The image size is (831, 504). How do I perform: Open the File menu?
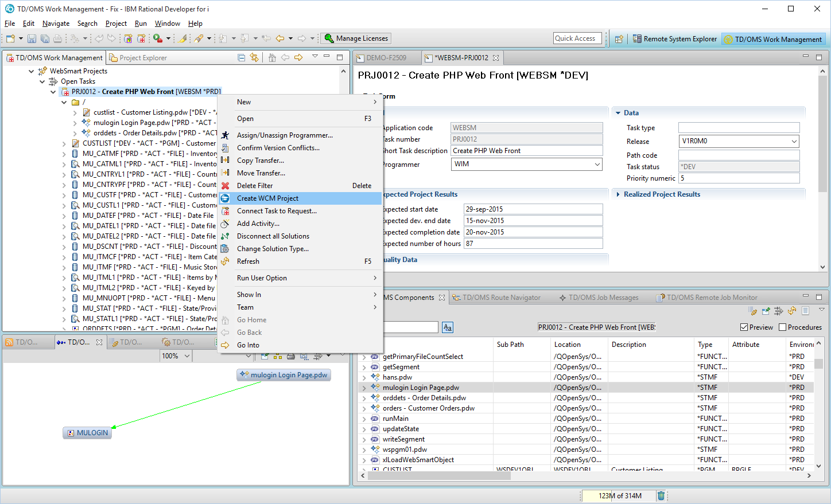tap(10, 24)
